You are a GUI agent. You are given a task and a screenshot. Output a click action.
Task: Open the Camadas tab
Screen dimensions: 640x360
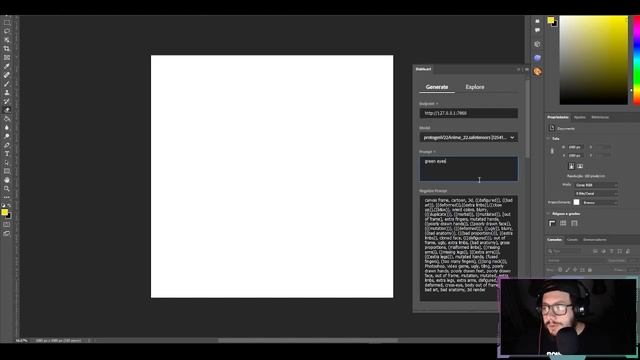click(x=555, y=240)
